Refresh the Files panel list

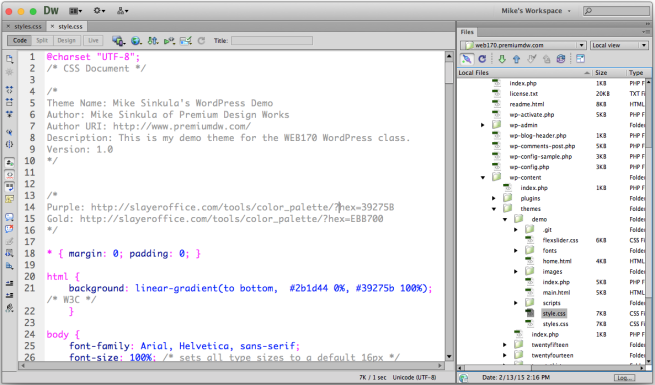[x=482, y=59]
